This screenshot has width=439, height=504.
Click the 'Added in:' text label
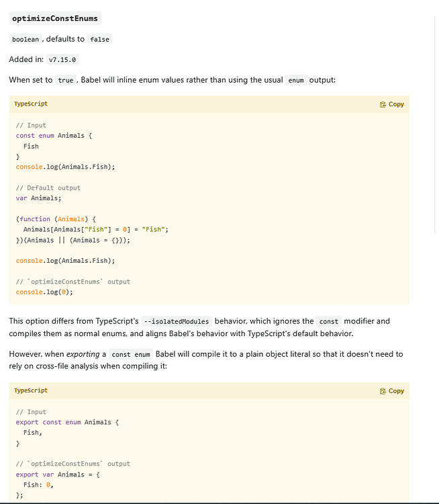point(26,60)
